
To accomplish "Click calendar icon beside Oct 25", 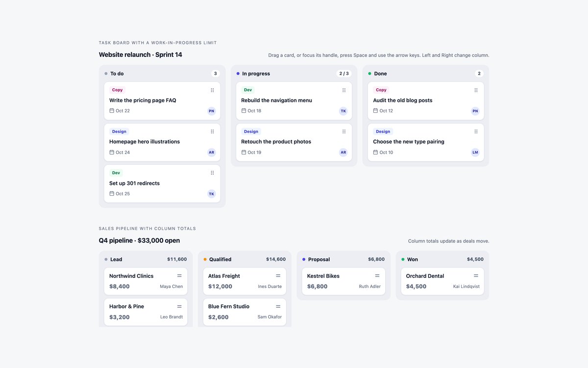I will [x=112, y=194].
